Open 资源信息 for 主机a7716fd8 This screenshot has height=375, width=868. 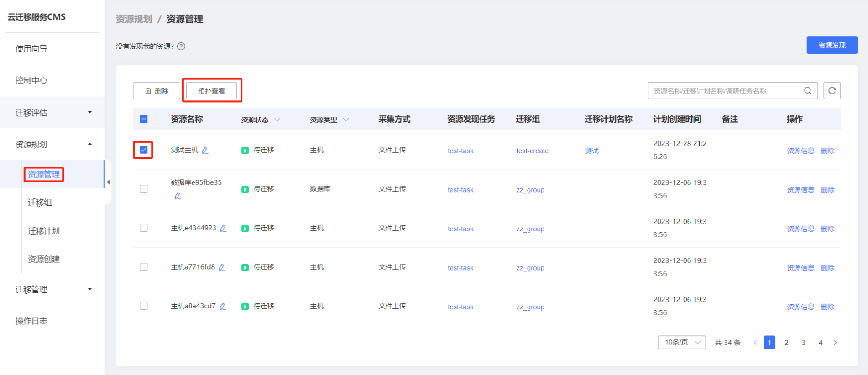pyautogui.click(x=800, y=268)
